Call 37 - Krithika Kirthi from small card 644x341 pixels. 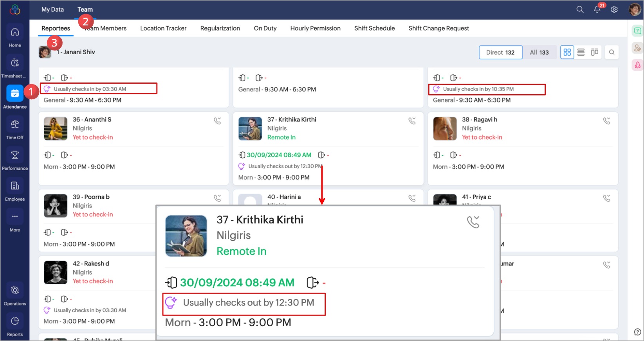[x=412, y=121]
